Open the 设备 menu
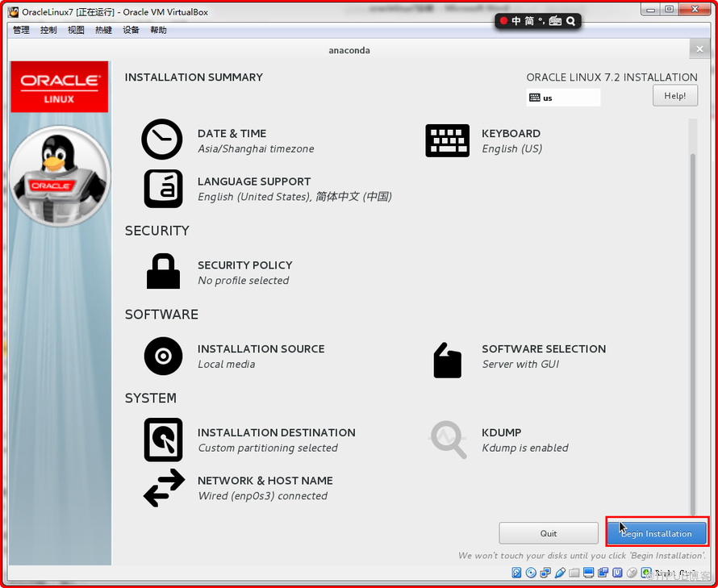Screen dimensions: 718x588 click(131, 30)
